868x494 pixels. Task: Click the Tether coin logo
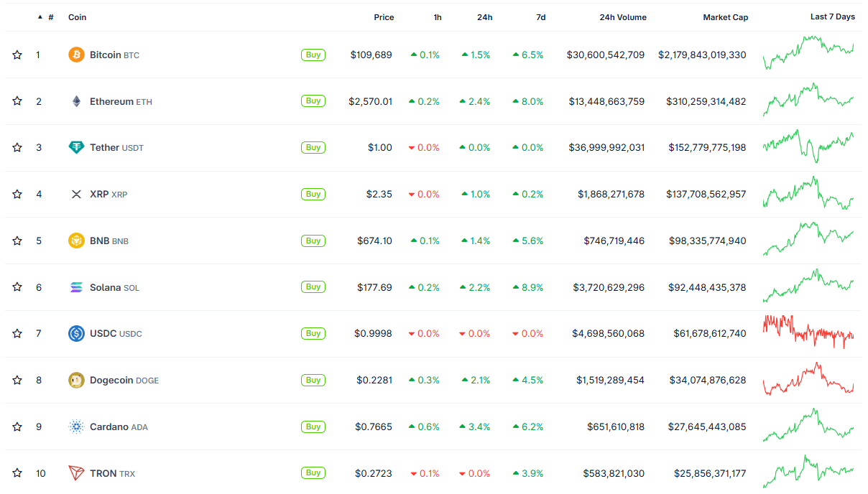(76, 147)
